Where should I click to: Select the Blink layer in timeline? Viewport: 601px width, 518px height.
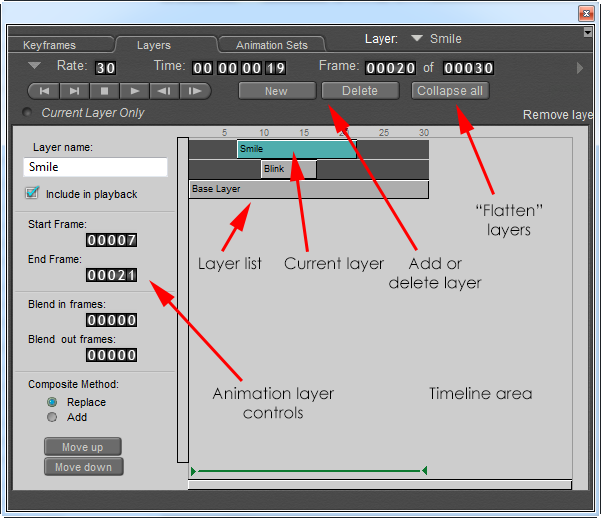tap(287, 169)
